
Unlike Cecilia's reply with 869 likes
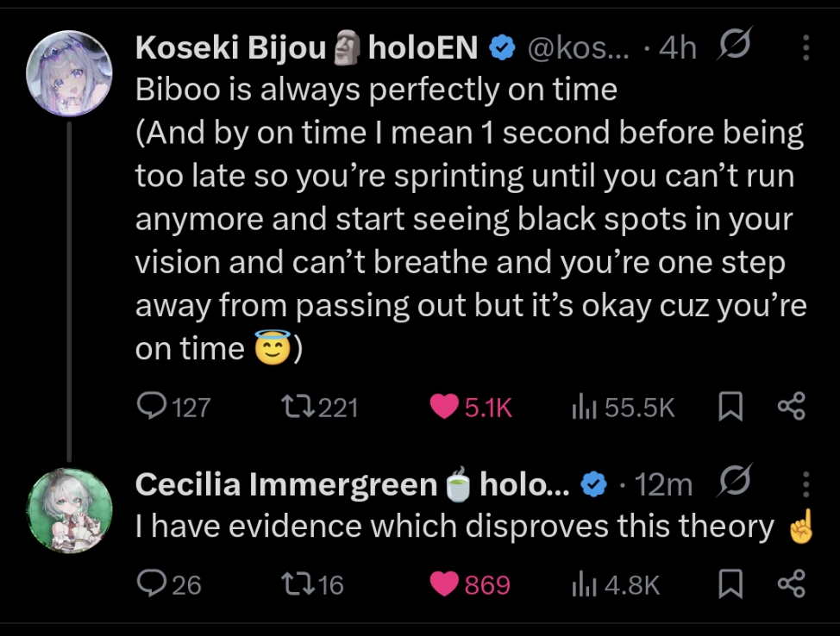(x=470, y=584)
